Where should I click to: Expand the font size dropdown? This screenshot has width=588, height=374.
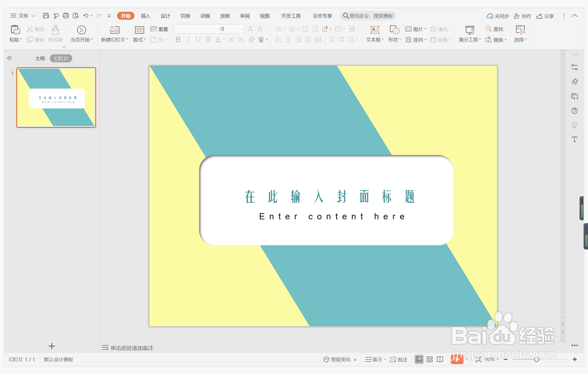[242, 29]
